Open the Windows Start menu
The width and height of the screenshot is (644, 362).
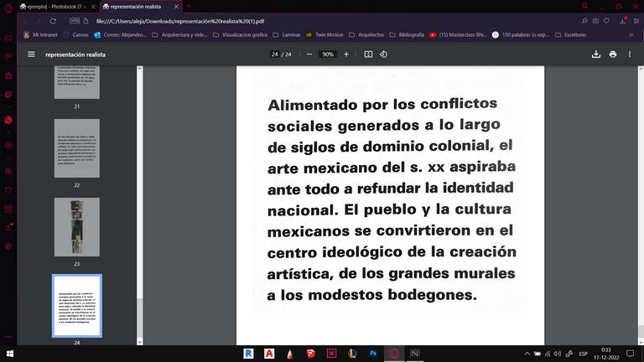(x=10, y=354)
